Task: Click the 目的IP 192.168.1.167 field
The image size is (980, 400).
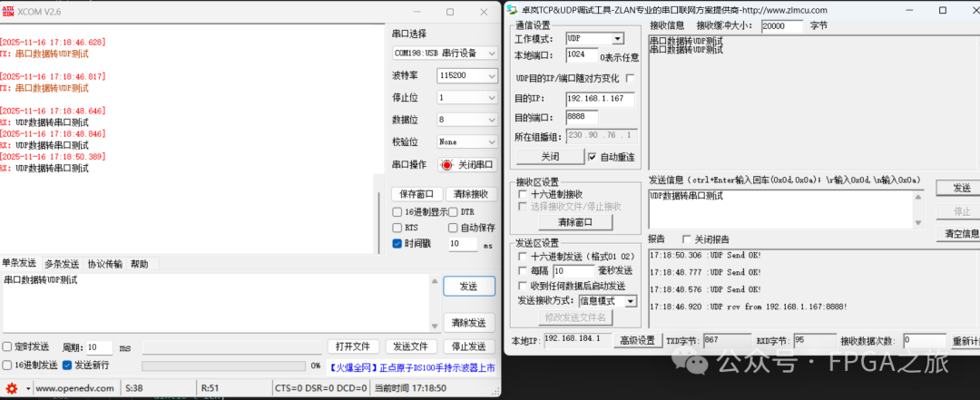Action: [600, 99]
